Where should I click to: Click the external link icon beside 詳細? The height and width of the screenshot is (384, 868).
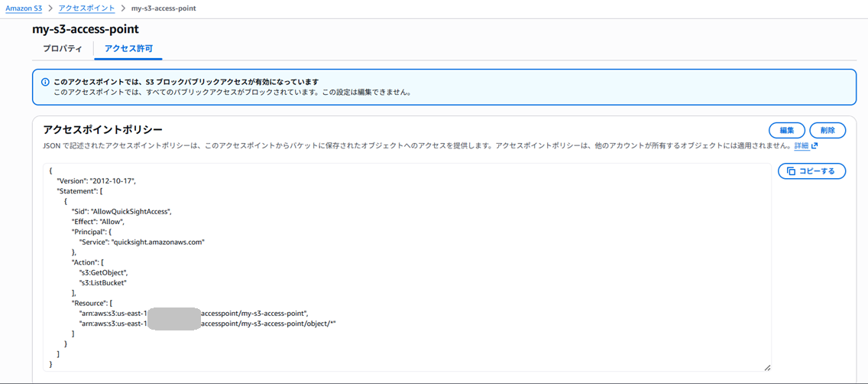[x=815, y=146]
